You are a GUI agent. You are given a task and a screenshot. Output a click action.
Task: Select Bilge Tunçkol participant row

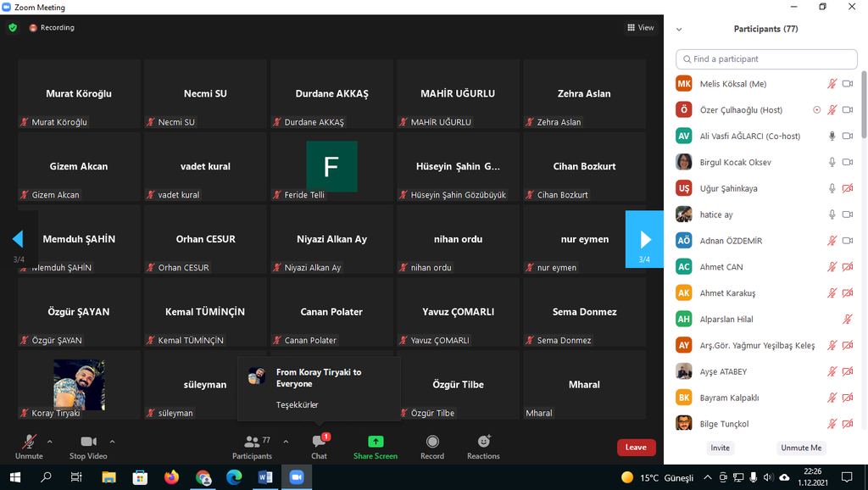[x=766, y=424]
